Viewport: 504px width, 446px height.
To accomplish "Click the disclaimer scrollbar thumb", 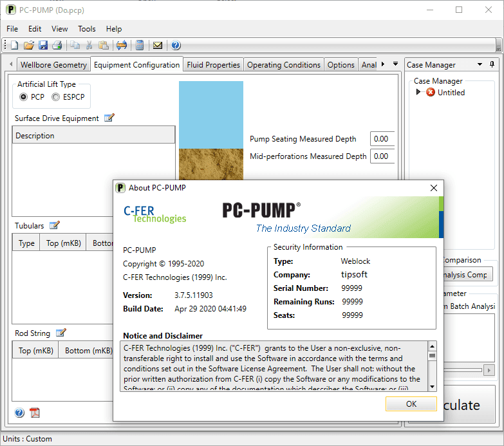I will [433, 355].
